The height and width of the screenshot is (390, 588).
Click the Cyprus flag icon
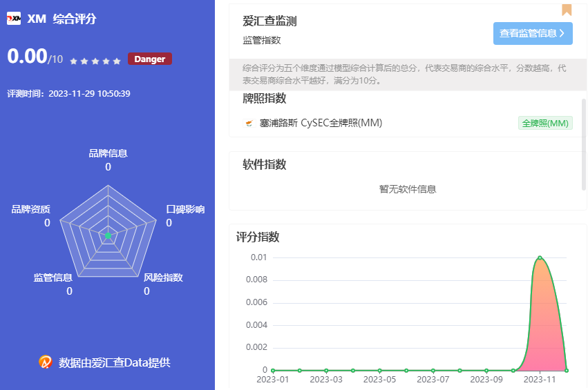coord(249,123)
